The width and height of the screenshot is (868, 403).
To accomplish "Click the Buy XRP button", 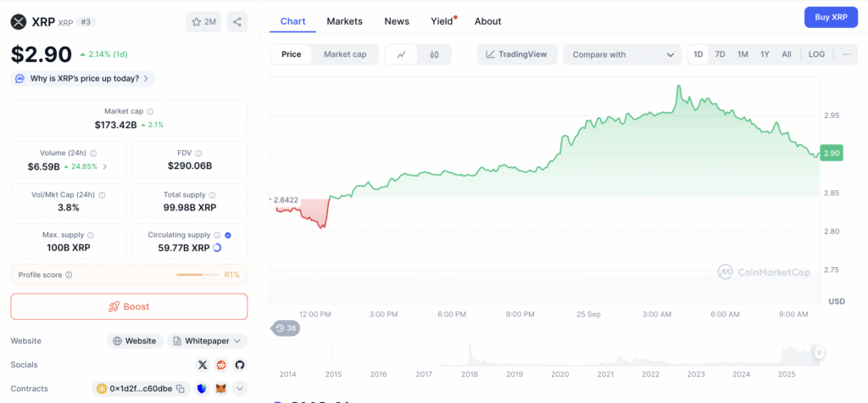I will 830,17.
